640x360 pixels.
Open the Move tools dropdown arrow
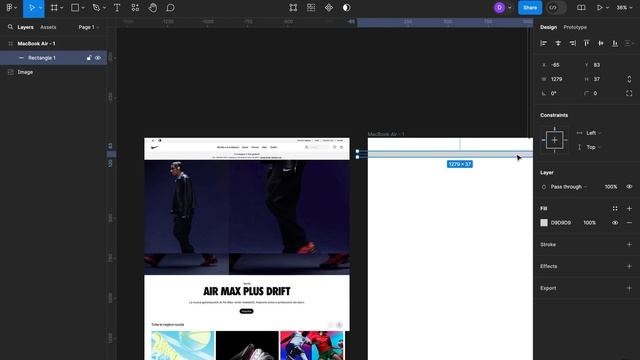(40, 8)
